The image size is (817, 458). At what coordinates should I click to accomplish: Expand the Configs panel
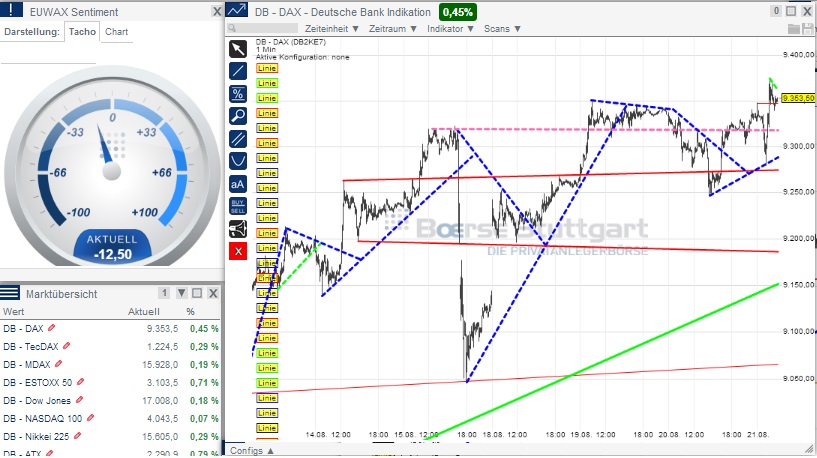[x=252, y=450]
